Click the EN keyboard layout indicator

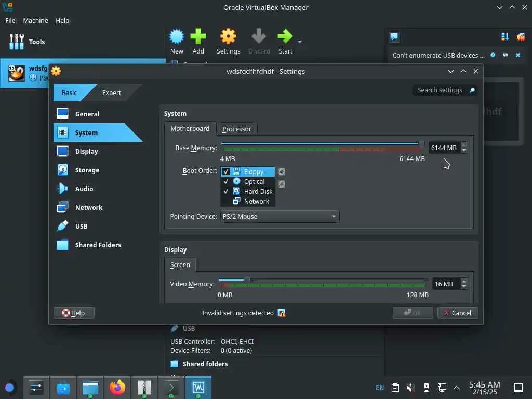[380, 388]
